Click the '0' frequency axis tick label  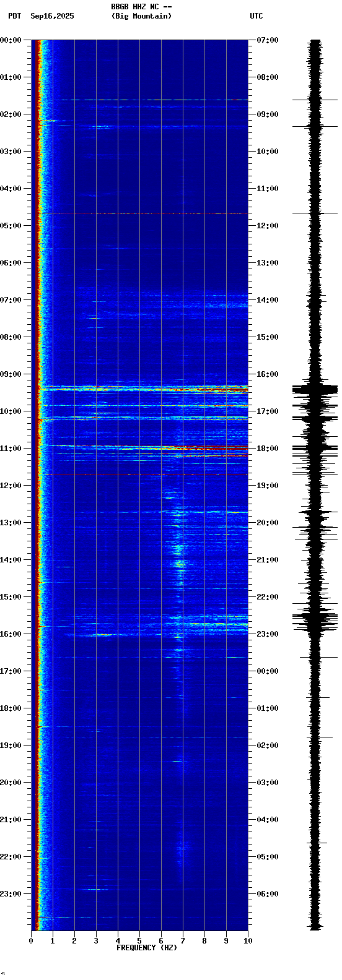point(31,941)
